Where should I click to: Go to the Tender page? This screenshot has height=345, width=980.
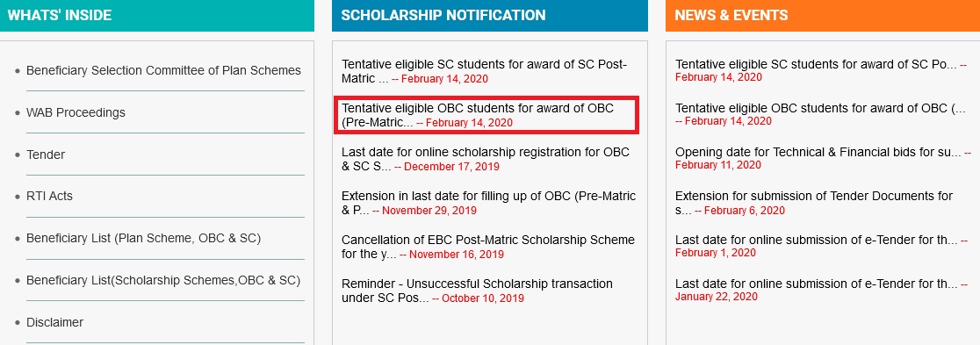coord(46,155)
